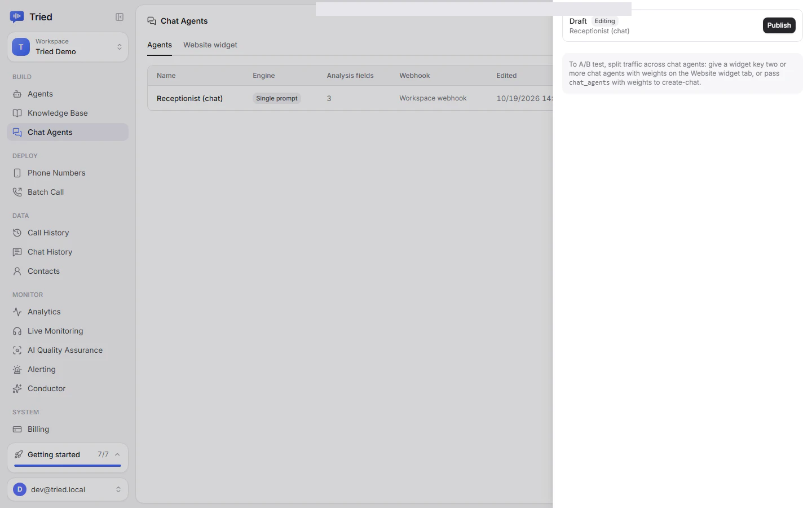The width and height of the screenshot is (812, 508).
Task: Click the Billing card icon
Action: [17, 430]
